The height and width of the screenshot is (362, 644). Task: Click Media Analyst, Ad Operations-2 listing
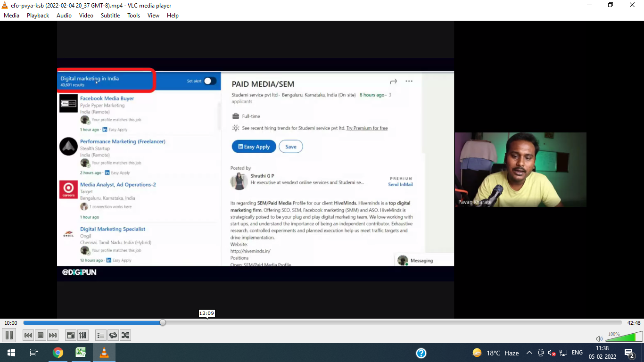click(x=118, y=185)
